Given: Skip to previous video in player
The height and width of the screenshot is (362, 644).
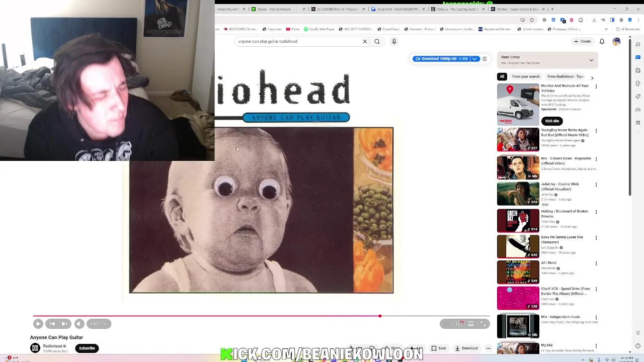Looking at the screenshot, I should pyautogui.click(x=52, y=324).
